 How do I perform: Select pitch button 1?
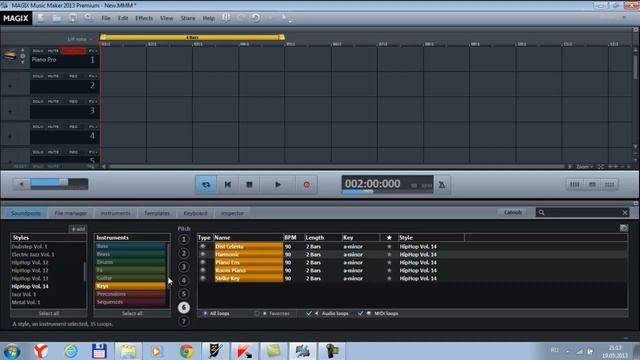pos(184,239)
